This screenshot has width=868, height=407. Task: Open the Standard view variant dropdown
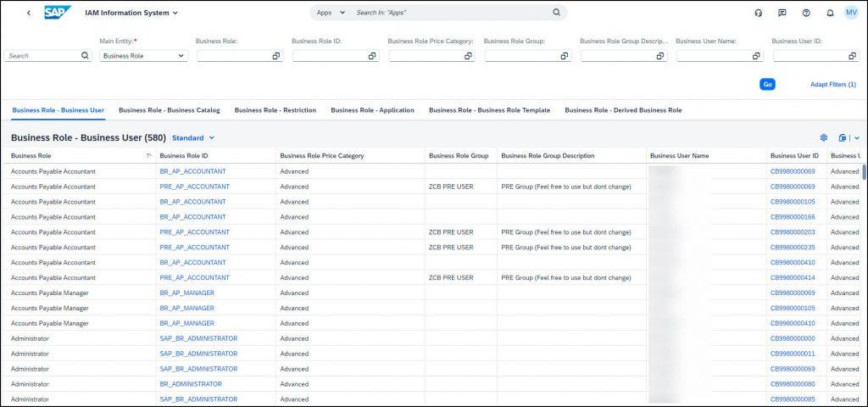[x=192, y=138]
